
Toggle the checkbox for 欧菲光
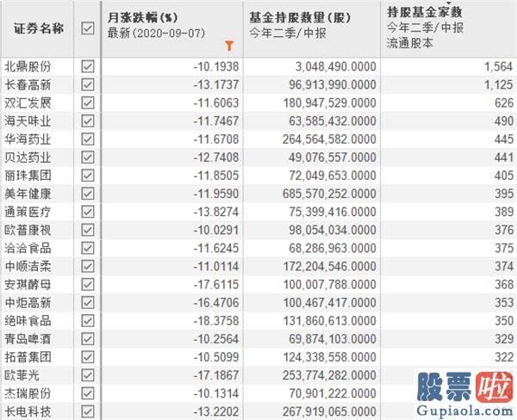click(88, 375)
